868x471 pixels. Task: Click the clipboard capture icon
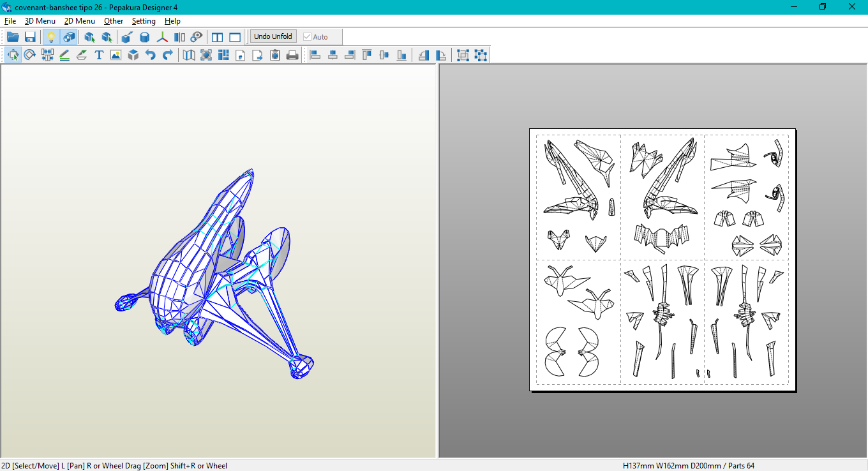(275, 55)
